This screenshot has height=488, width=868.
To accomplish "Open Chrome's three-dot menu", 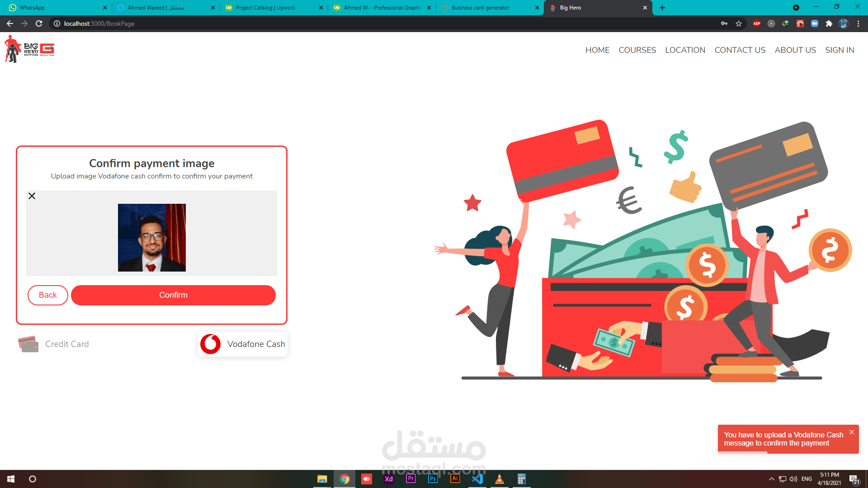I will [x=858, y=23].
